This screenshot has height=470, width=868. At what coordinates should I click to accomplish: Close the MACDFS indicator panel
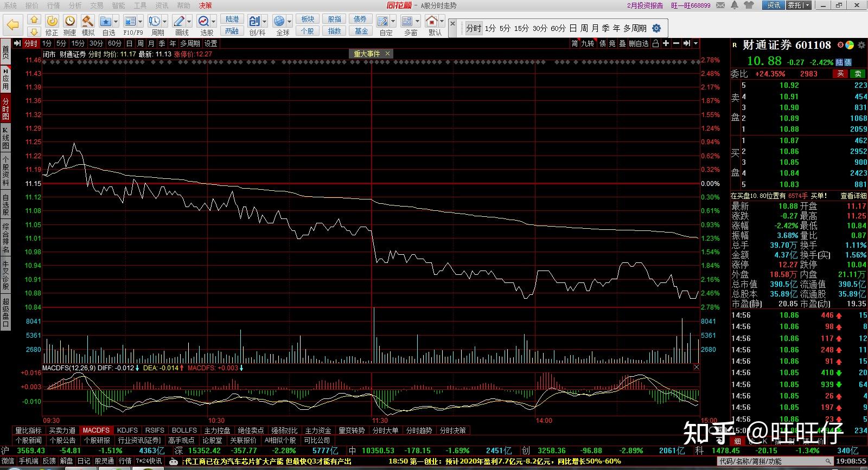[x=697, y=367]
